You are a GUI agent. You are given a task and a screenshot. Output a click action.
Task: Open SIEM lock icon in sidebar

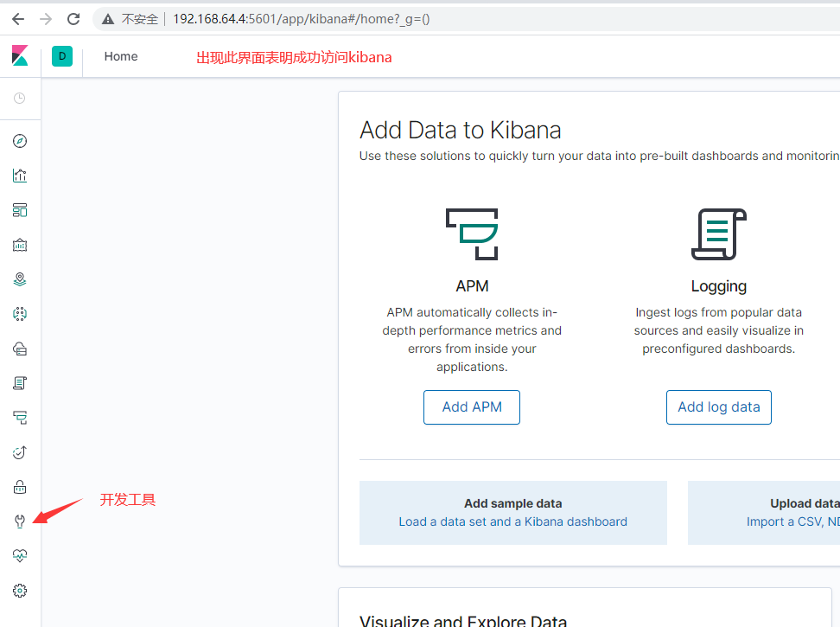(x=20, y=487)
